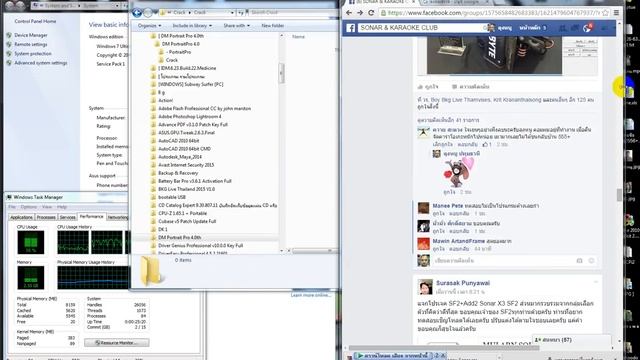Open the Share with dropdown

tap(237, 26)
